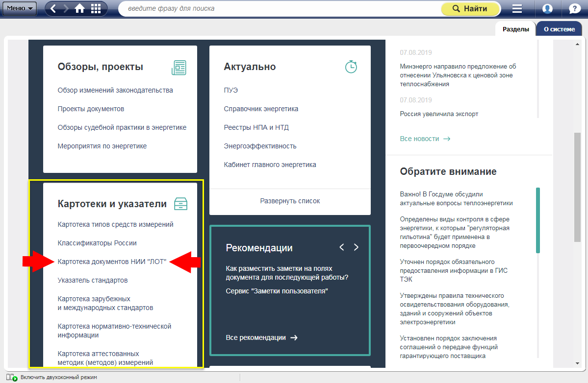
Task: Select the Разделы tab
Action: (515, 29)
